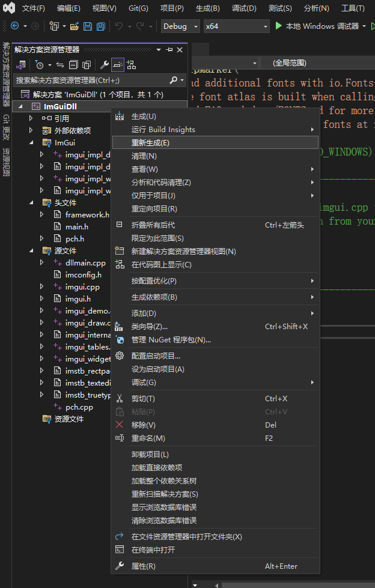Expand the 引用 node

click(31, 118)
